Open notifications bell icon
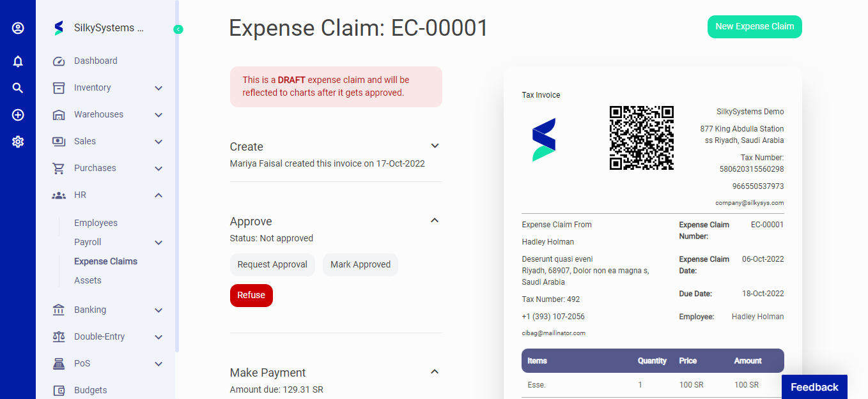Viewport: 868px width, 399px height. (18, 61)
